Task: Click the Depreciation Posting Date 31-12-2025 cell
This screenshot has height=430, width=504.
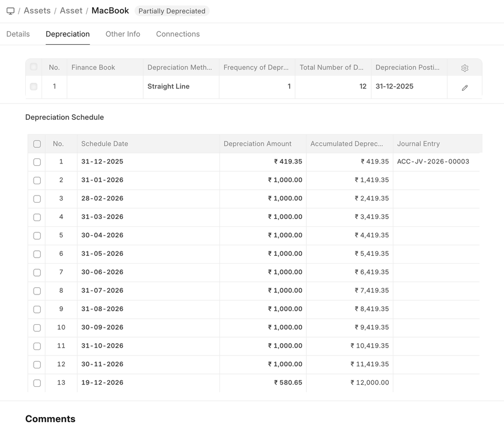Action: tap(409, 87)
